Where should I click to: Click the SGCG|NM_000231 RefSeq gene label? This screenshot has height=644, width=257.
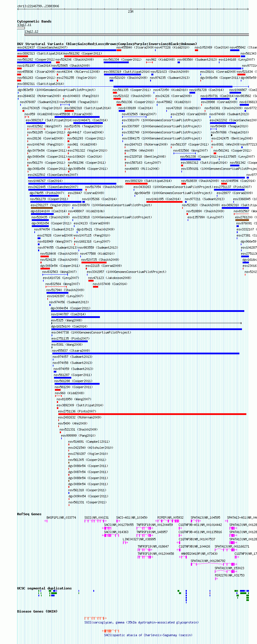click(x=96, y=518)
